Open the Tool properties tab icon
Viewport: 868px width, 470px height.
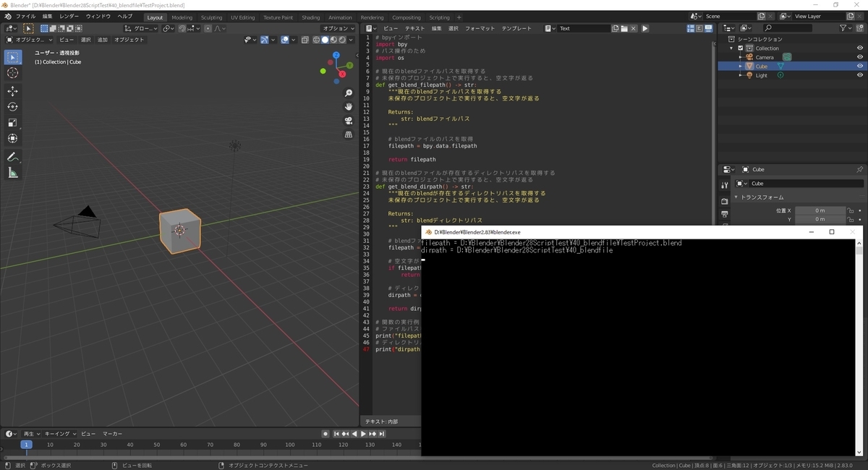point(725,186)
